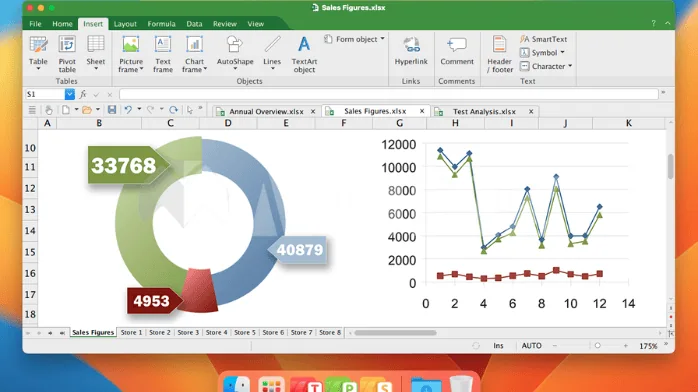Screen dimensions: 698x392
Task: Click the fx function icon
Action: pyautogui.click(x=83, y=94)
